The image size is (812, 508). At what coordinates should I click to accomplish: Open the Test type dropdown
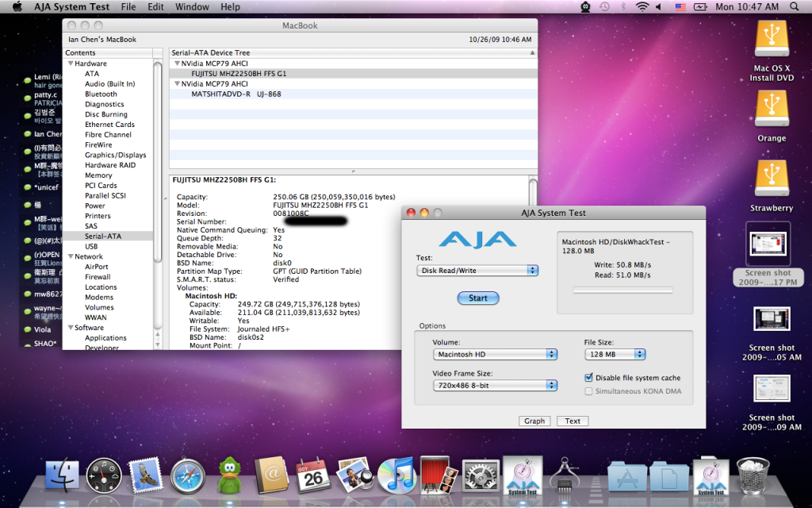pos(477,270)
